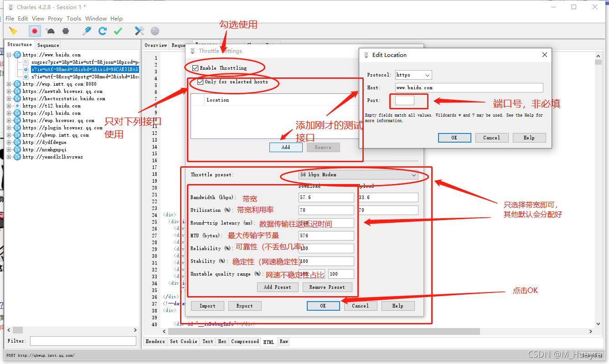
Task: Click the globe icon beside http://nxmhgnpqi
Action: [17, 149]
